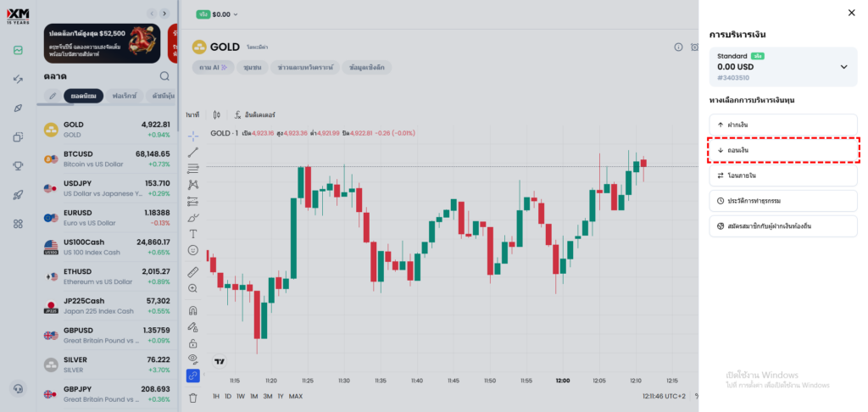Click the ถอนเงิน withdraw button
This screenshot has height=412, width=868.
coord(783,150)
